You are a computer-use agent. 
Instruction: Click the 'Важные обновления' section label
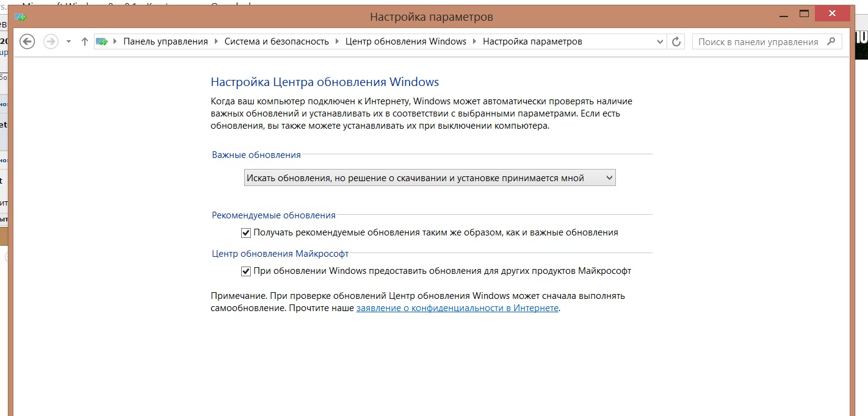[256, 155]
